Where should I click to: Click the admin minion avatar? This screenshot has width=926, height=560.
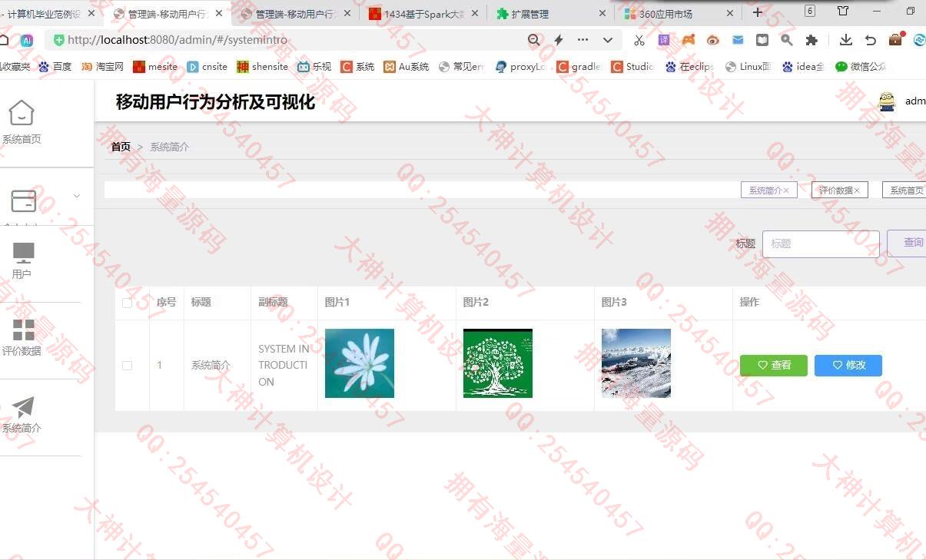[887, 101]
